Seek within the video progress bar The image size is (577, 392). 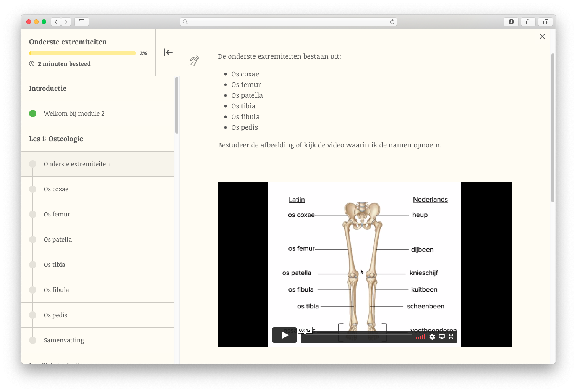tap(358, 337)
